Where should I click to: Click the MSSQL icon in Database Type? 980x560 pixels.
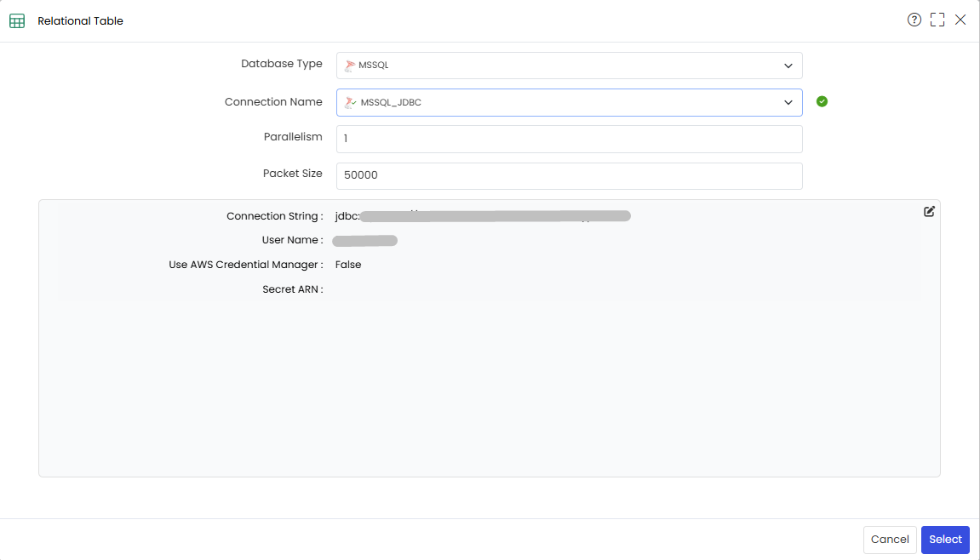click(x=350, y=65)
